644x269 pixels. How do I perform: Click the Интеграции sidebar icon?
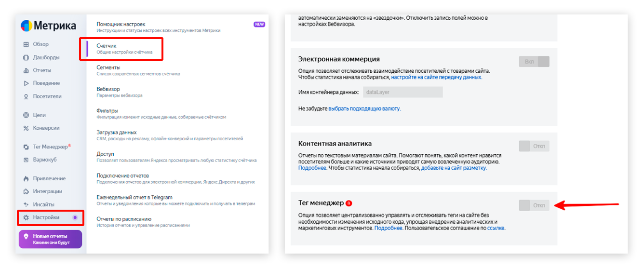pyautogui.click(x=26, y=191)
